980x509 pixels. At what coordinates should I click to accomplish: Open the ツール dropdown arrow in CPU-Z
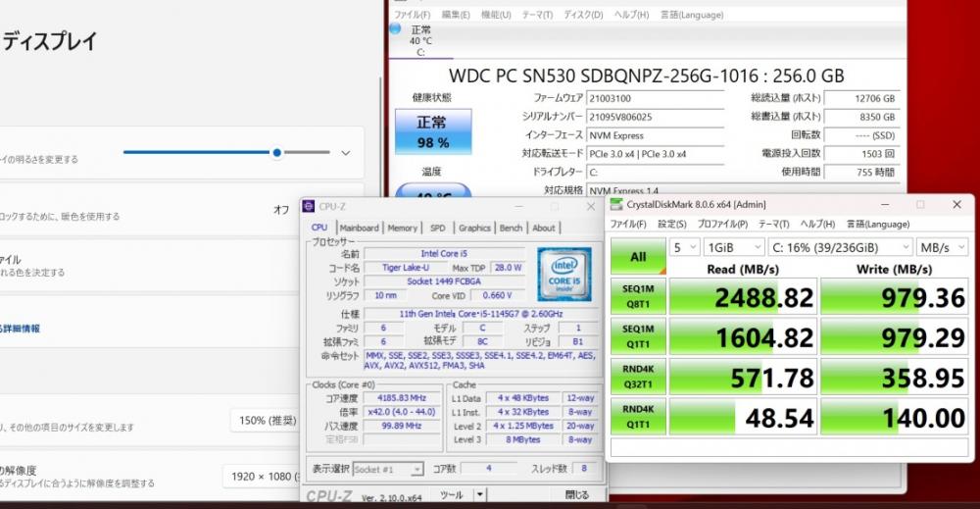(479, 494)
